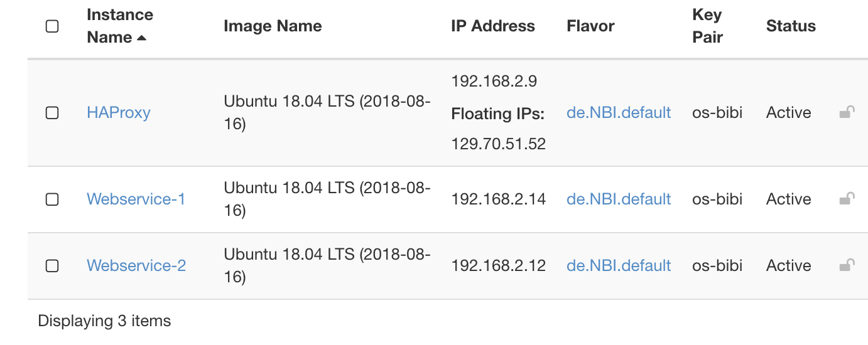The height and width of the screenshot is (345, 868).
Task: Tick the Webservice-2 row checkbox
Action: 53,266
